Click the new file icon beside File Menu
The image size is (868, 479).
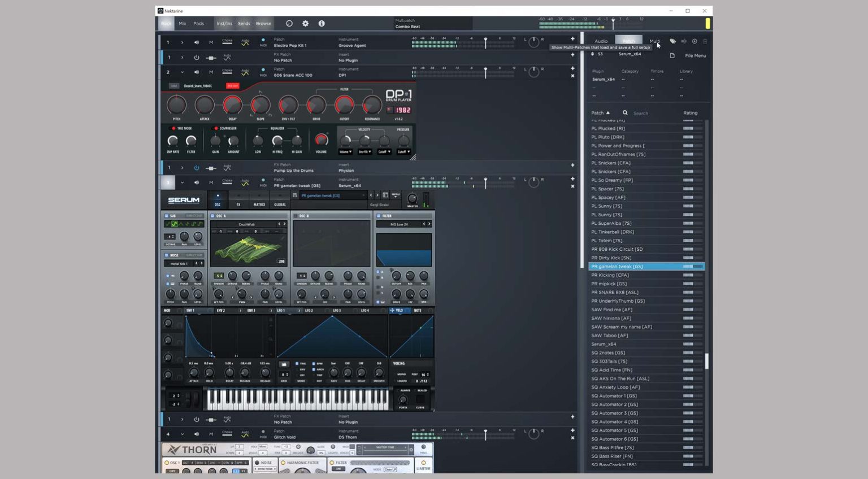671,55
